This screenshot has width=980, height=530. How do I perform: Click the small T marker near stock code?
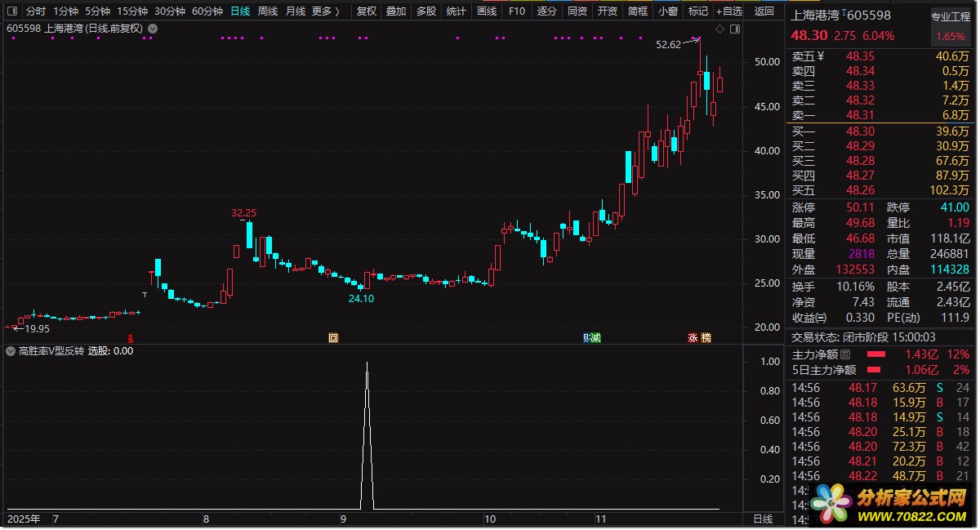tap(844, 12)
